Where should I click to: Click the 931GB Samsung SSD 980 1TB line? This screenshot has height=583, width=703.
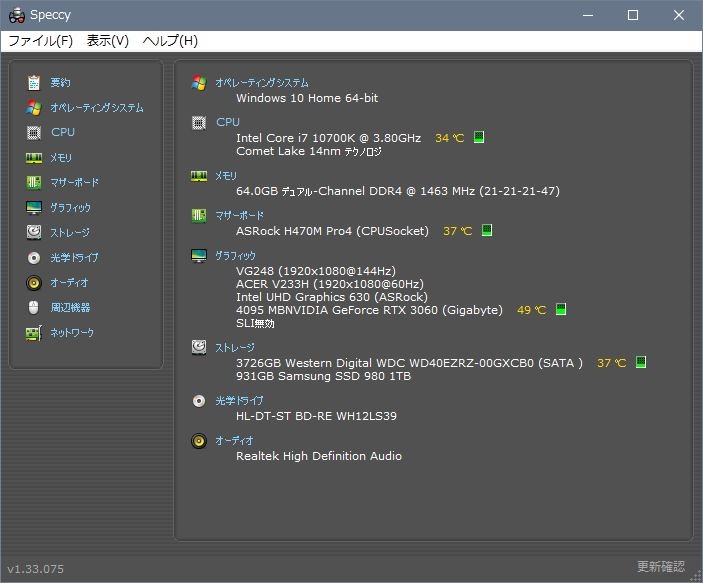[x=323, y=376]
